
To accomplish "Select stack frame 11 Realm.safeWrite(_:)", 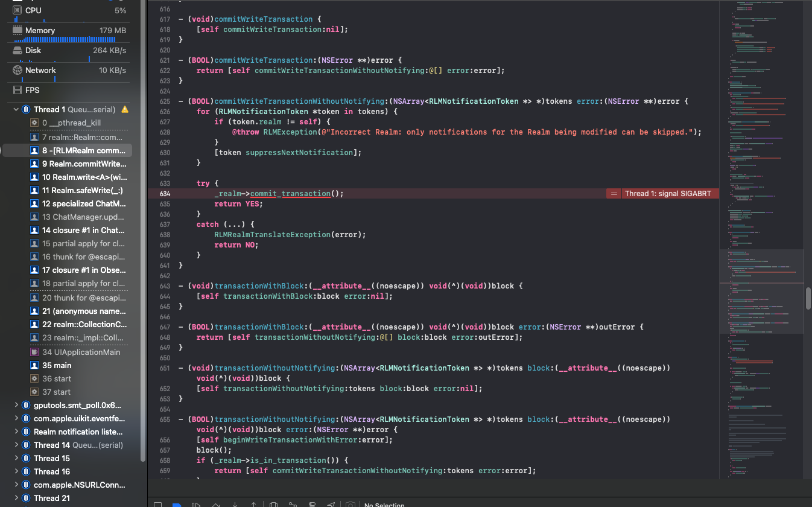I will pyautogui.click(x=68, y=190).
